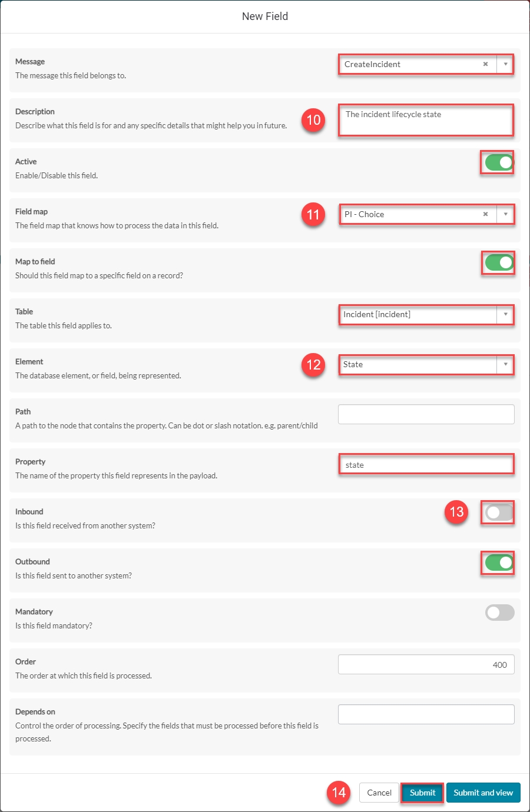The height and width of the screenshot is (812, 530).
Task: Click into the empty Path input
Action: click(426, 414)
